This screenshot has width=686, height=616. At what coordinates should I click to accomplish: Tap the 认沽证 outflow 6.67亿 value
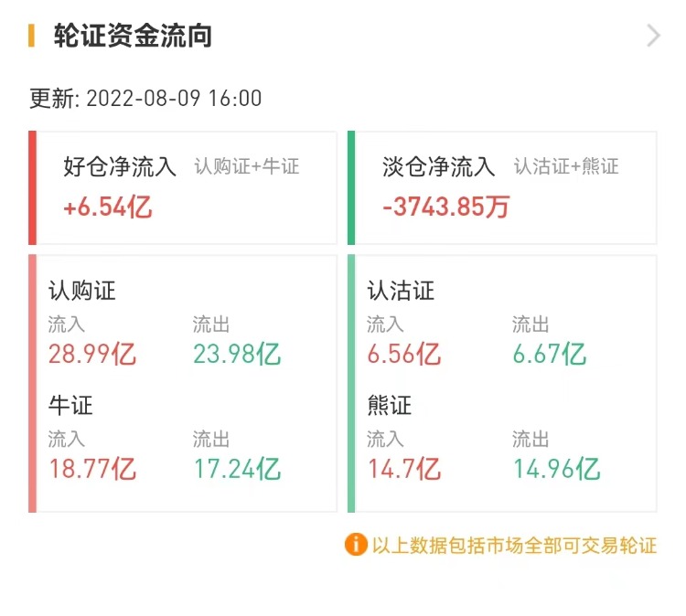[x=549, y=354]
